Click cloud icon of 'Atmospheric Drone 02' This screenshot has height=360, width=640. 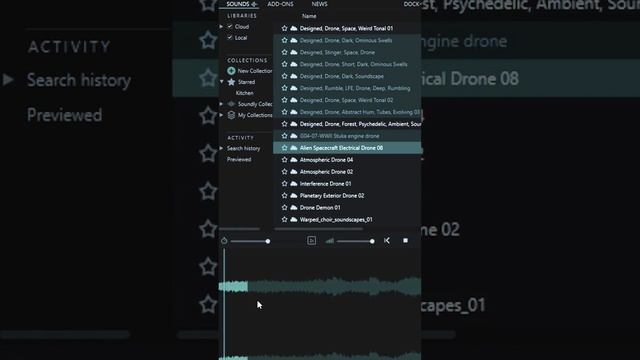(293, 171)
